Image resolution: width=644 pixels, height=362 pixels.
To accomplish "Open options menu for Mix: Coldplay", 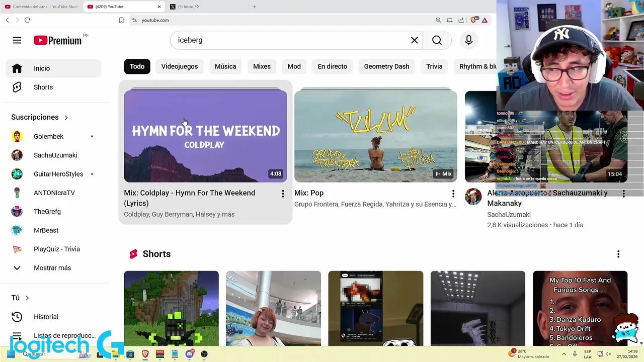I will pyautogui.click(x=283, y=194).
